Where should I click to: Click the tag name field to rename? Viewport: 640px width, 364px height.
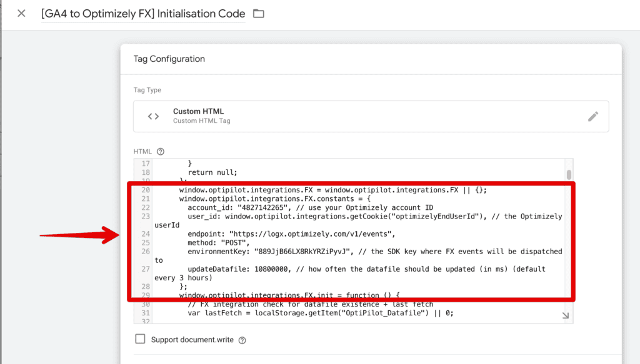(143, 13)
